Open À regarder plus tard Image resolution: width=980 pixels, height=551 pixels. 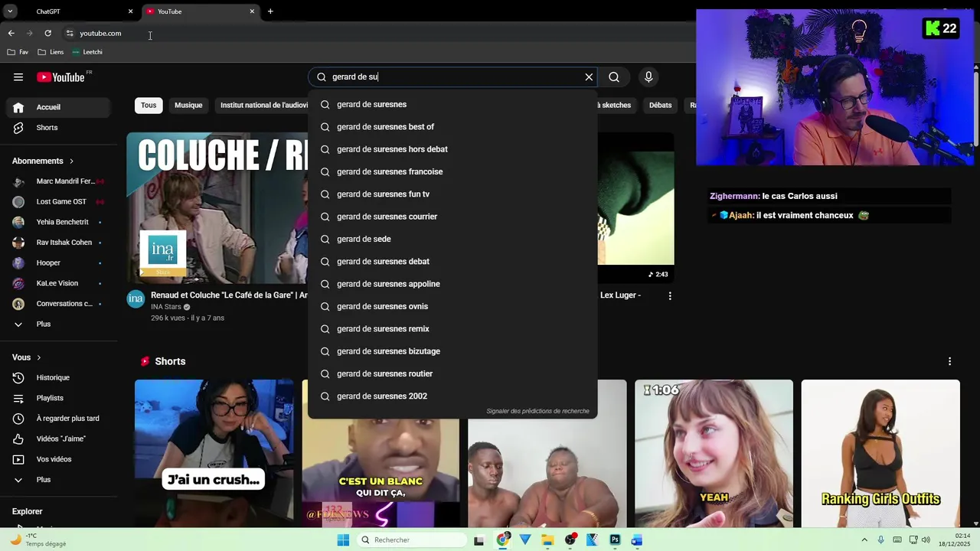pos(60,419)
